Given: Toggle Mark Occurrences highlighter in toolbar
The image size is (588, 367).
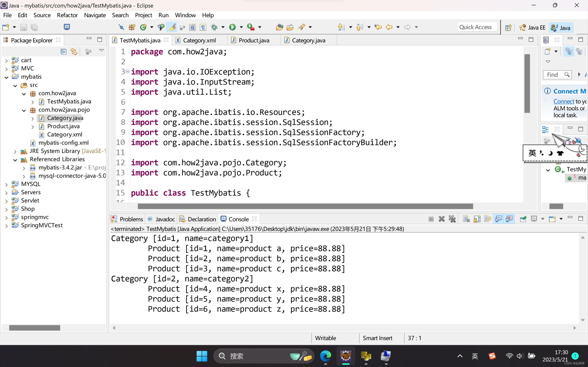Looking at the screenshot, I should (172, 27).
